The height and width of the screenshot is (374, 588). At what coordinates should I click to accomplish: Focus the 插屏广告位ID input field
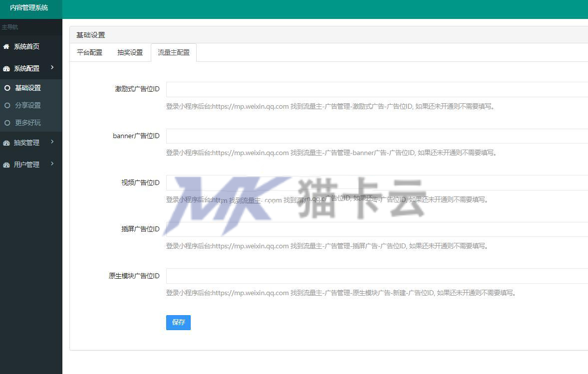pyautogui.click(x=377, y=229)
